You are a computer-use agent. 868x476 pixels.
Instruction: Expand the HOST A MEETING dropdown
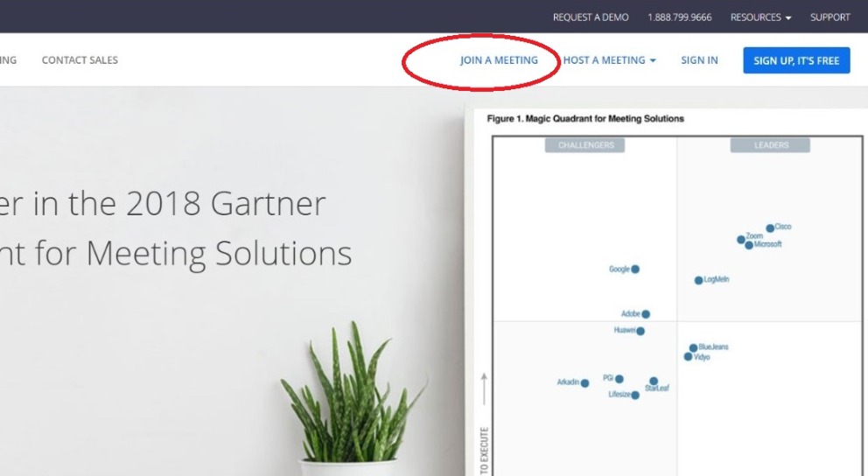pos(610,59)
